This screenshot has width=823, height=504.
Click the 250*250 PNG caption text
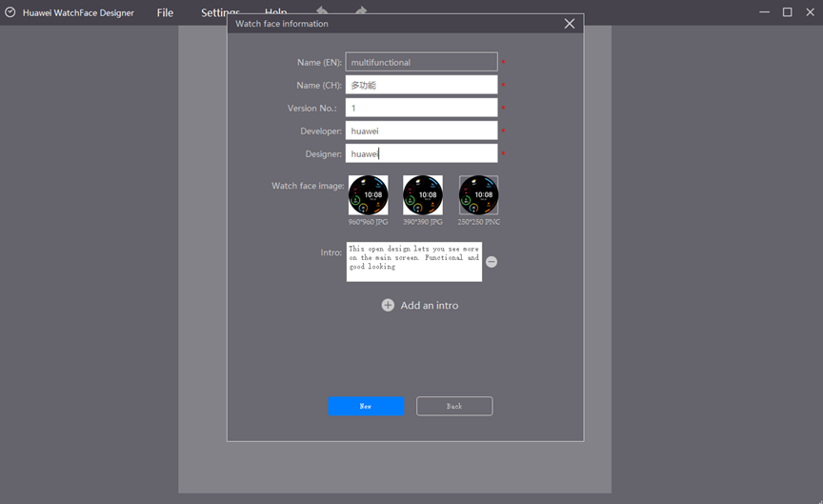(x=479, y=222)
